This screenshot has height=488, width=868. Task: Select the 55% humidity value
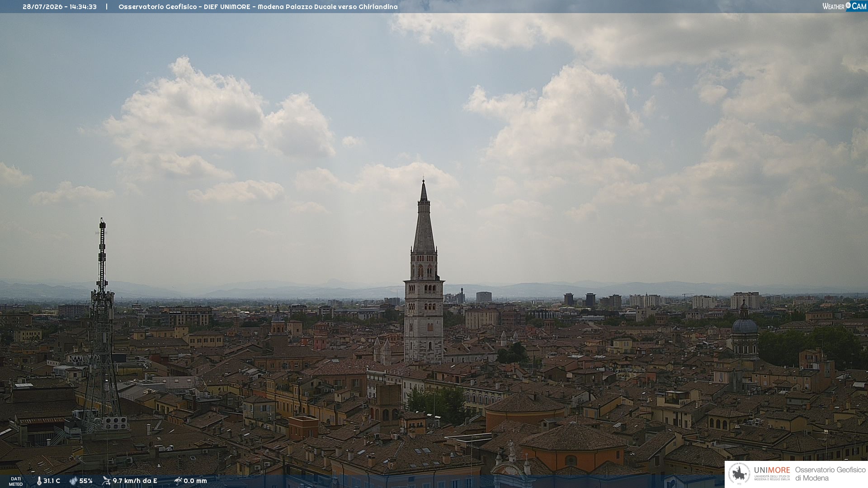[x=86, y=481]
